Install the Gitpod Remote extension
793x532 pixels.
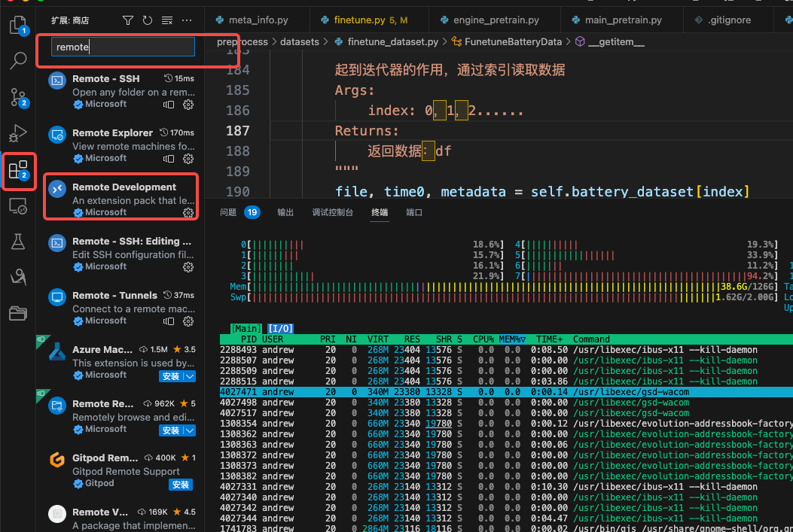[181, 485]
